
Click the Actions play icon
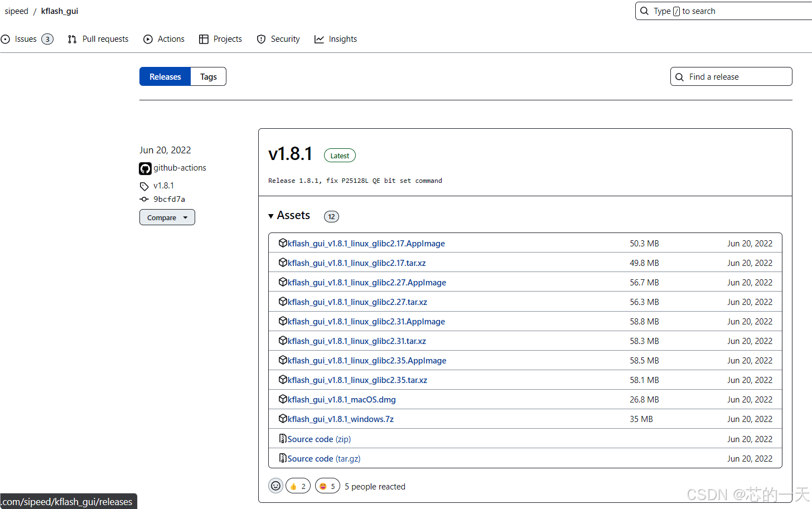[x=148, y=39]
